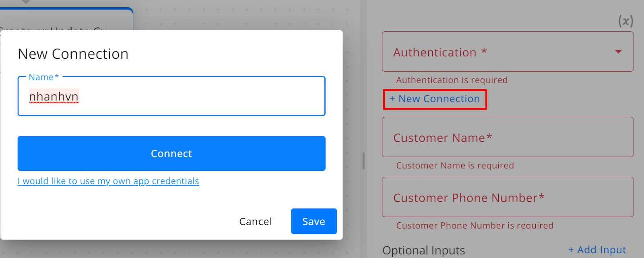Click inside the Name text field
The height and width of the screenshot is (258, 644).
171,96
